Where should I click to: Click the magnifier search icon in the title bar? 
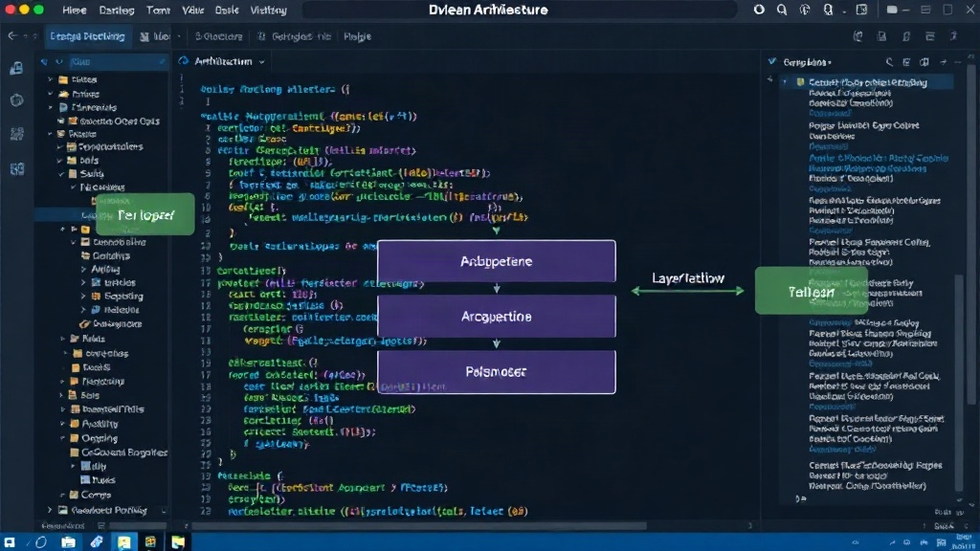(x=781, y=10)
